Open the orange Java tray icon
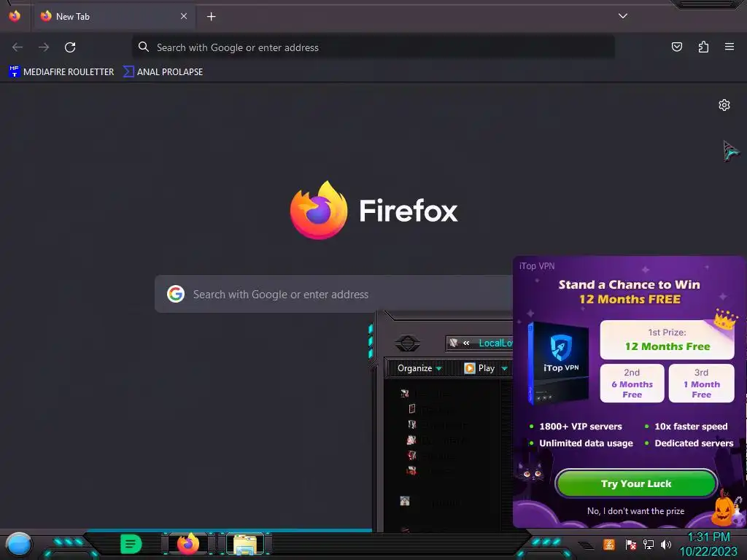Screen dimensions: 747x560 coord(609,544)
